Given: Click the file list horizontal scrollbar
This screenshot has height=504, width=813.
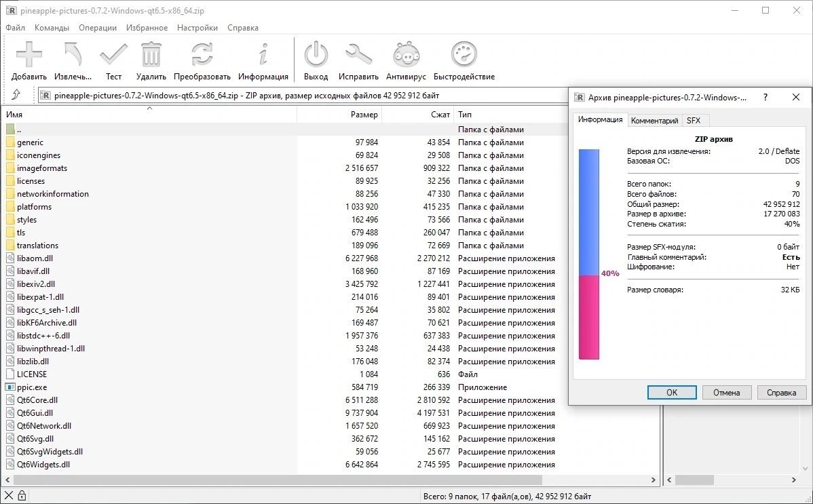Looking at the screenshot, I should [x=278, y=480].
